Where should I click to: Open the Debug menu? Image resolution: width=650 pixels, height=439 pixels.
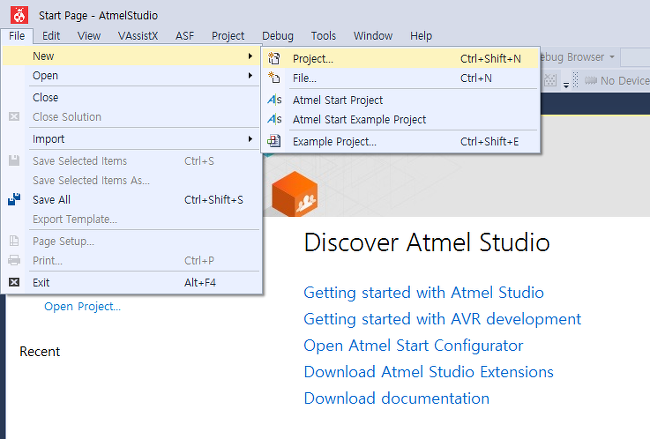[x=278, y=36]
